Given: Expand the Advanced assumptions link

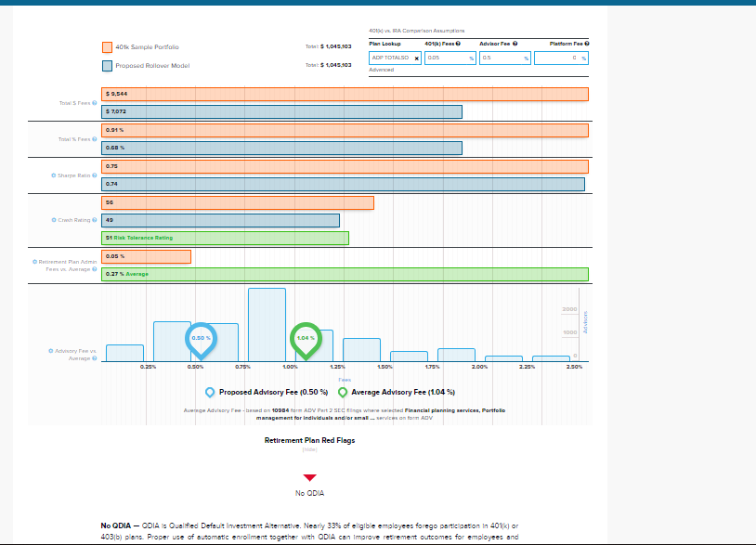Looking at the screenshot, I should click(x=382, y=70).
